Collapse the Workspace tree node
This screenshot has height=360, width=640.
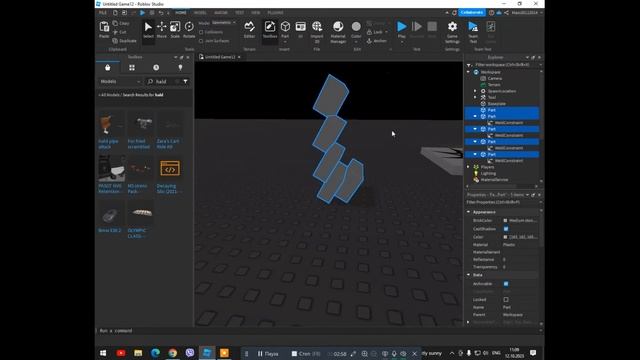[x=469, y=72]
